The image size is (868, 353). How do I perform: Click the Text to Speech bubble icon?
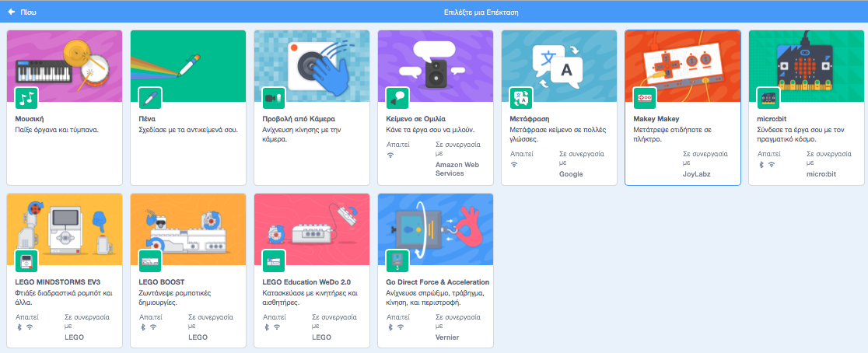(x=398, y=98)
